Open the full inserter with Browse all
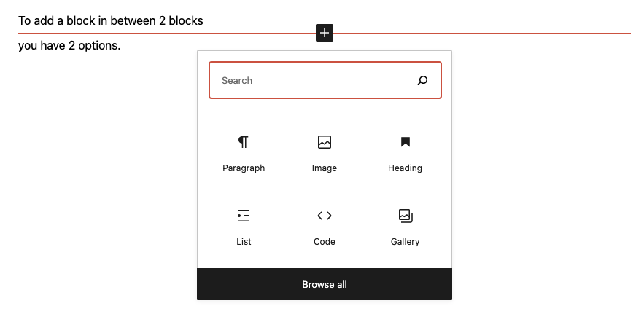 325,284
